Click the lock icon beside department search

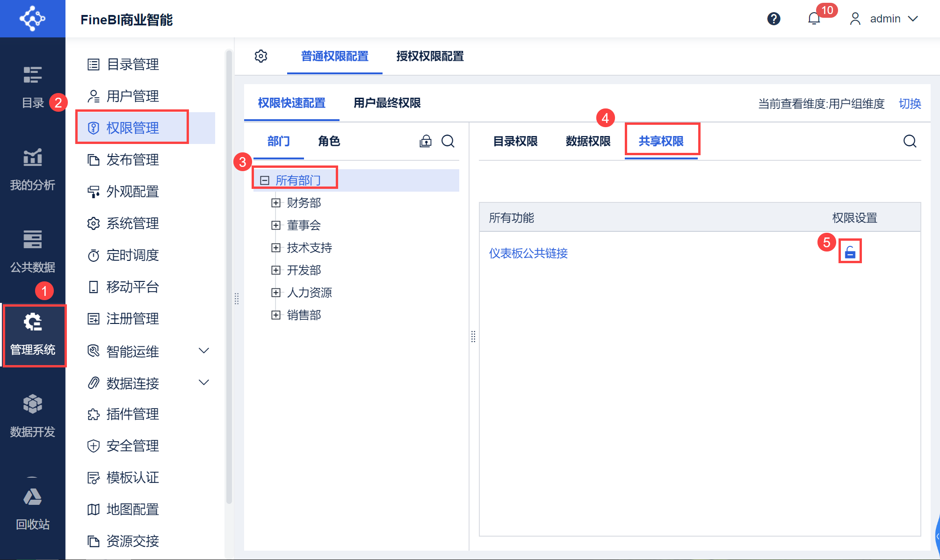pyautogui.click(x=426, y=141)
